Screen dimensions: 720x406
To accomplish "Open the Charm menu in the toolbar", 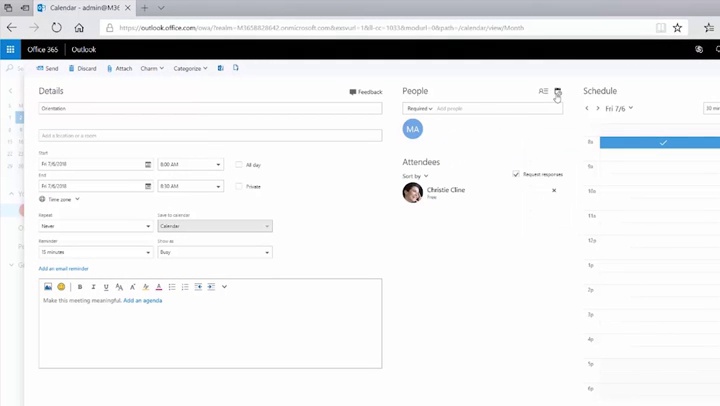I will 152,68.
